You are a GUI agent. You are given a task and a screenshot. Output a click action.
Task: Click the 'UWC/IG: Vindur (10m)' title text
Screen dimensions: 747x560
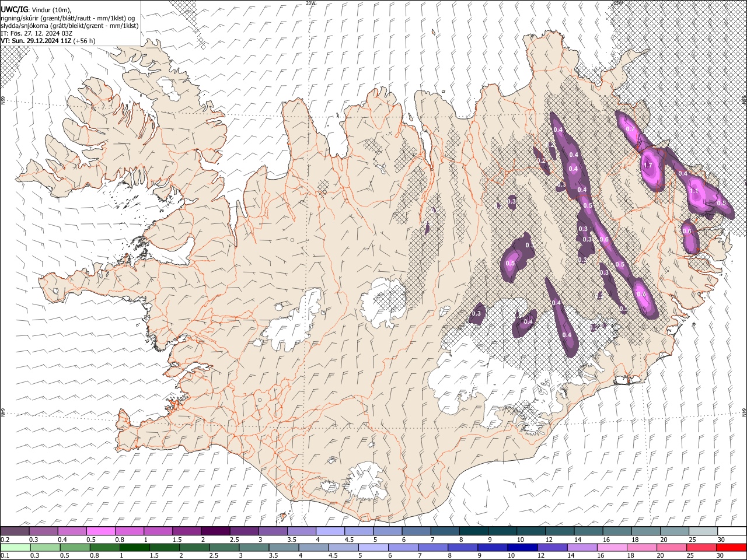(36, 9)
